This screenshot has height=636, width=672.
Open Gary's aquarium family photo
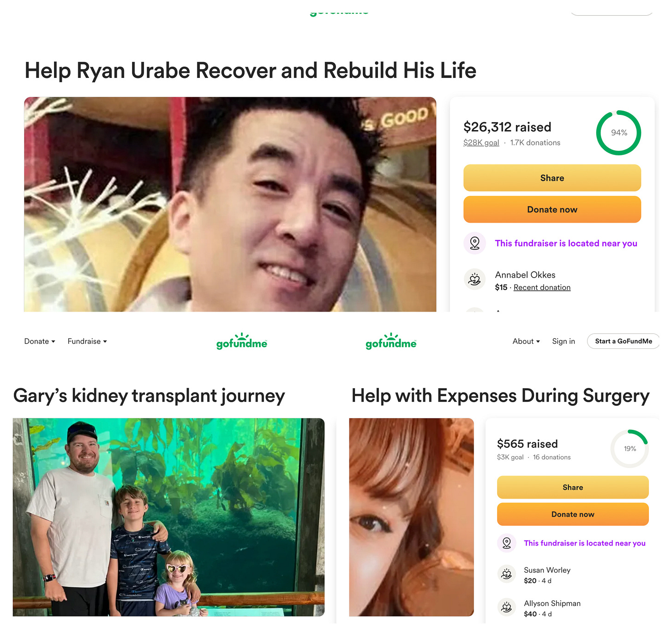click(x=168, y=517)
